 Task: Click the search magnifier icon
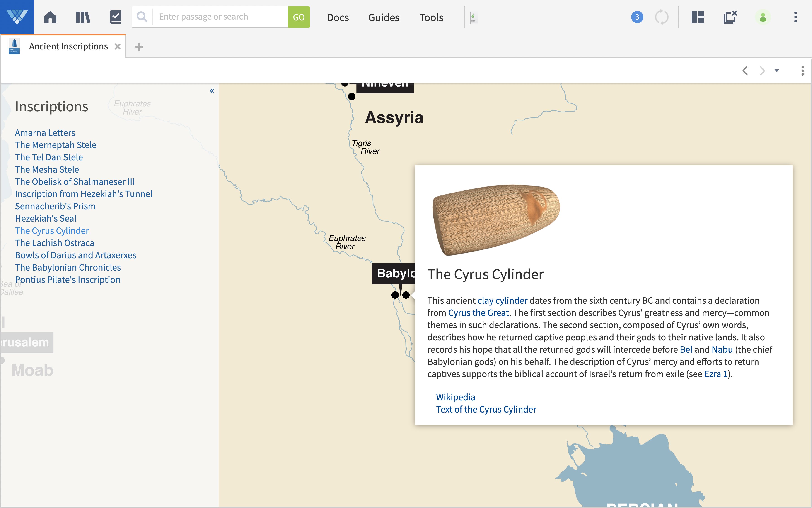pos(142,17)
